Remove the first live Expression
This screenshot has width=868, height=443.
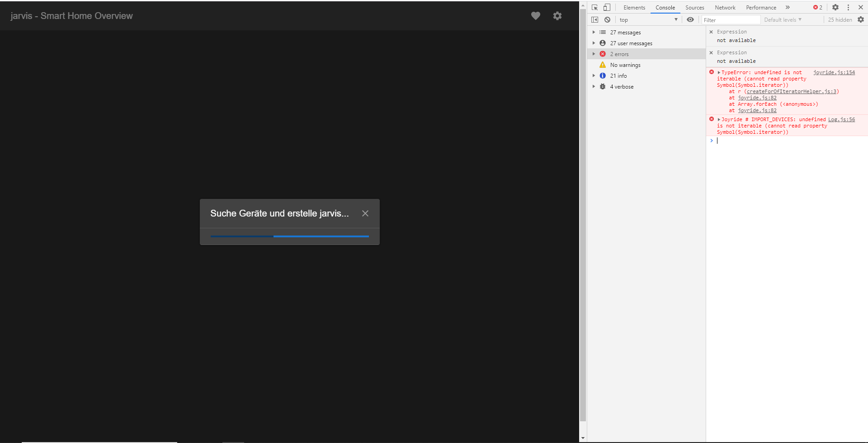coord(711,32)
